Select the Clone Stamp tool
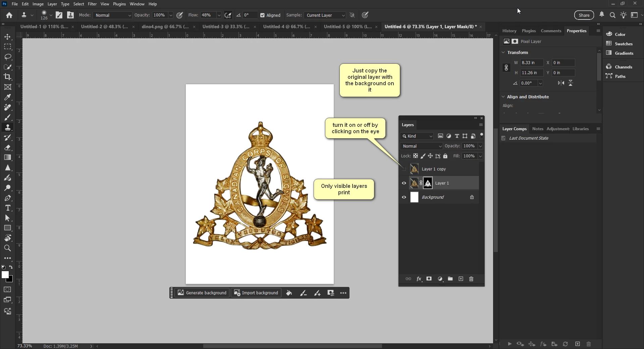 pyautogui.click(x=7, y=127)
